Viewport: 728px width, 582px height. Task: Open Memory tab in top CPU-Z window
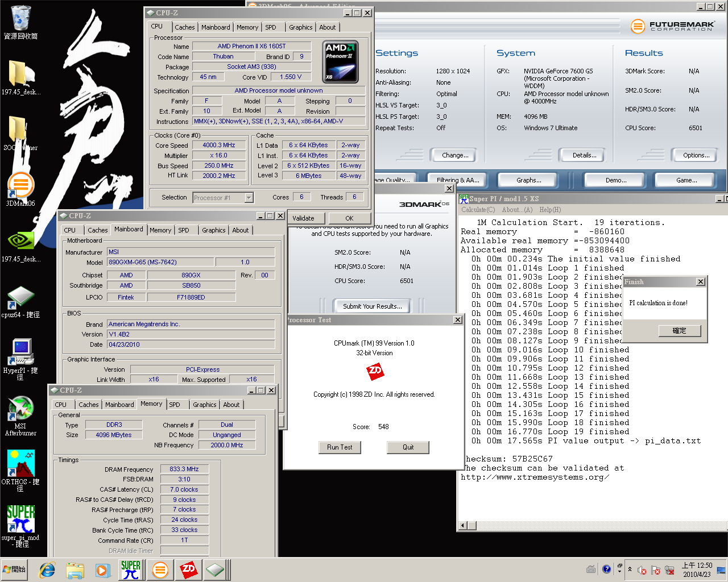247,27
